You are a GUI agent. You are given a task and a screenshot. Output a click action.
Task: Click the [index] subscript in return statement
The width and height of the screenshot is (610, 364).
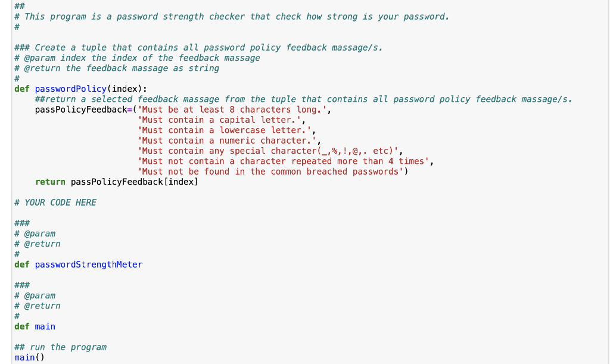(x=181, y=182)
